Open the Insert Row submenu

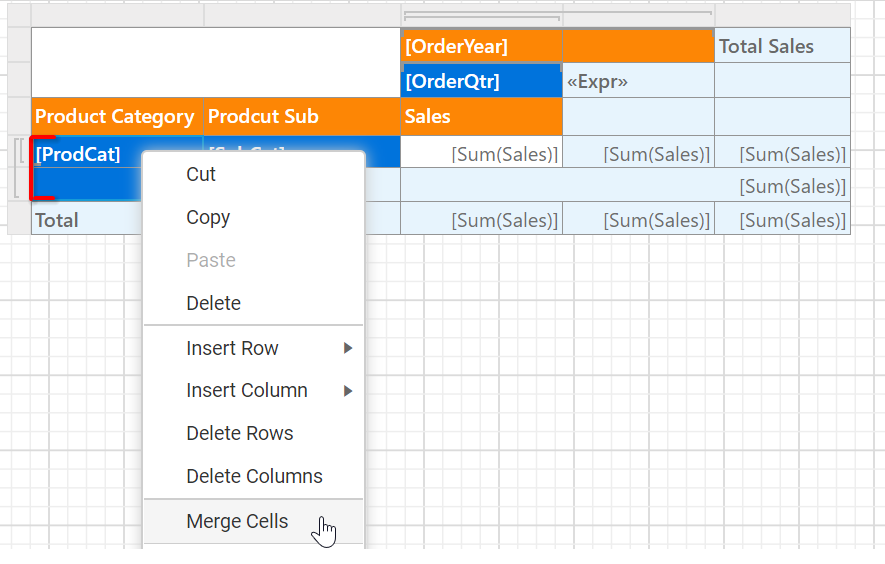tap(233, 349)
